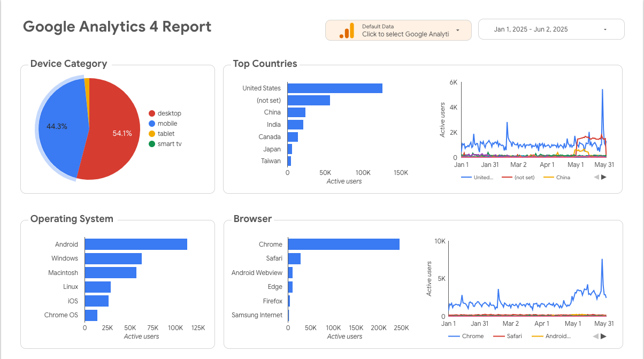
Task: Go to next legend page in browser chart
Action: [604, 336]
